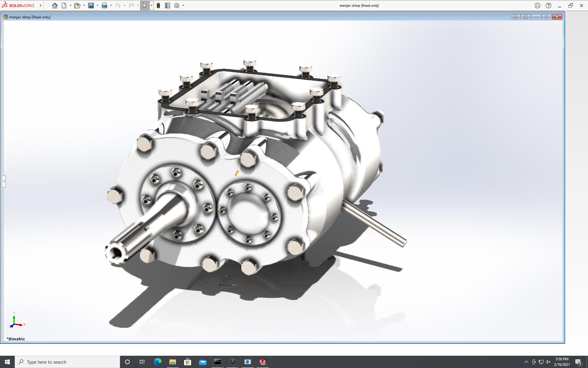Tile document window to the left
Viewport: 588px width, 368px height.
tap(515, 17)
